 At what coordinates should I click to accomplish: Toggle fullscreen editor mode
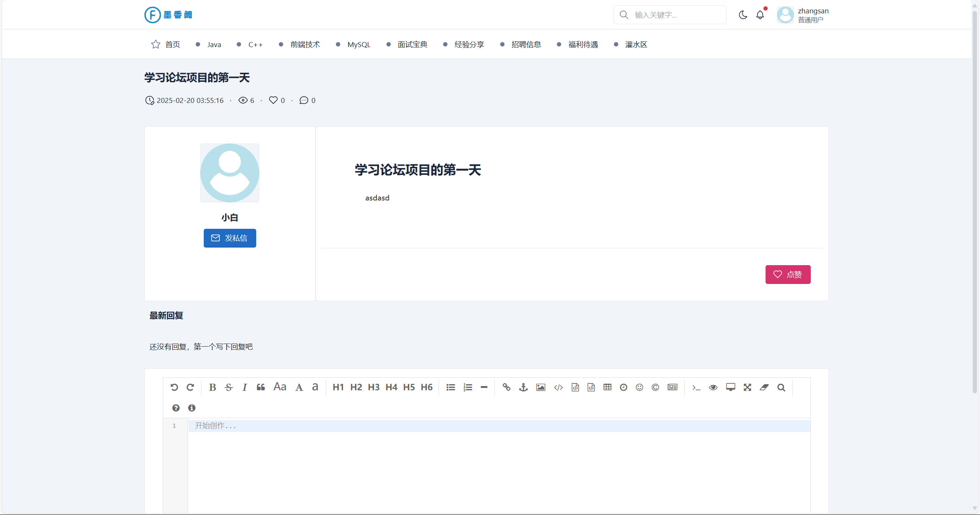tap(747, 387)
